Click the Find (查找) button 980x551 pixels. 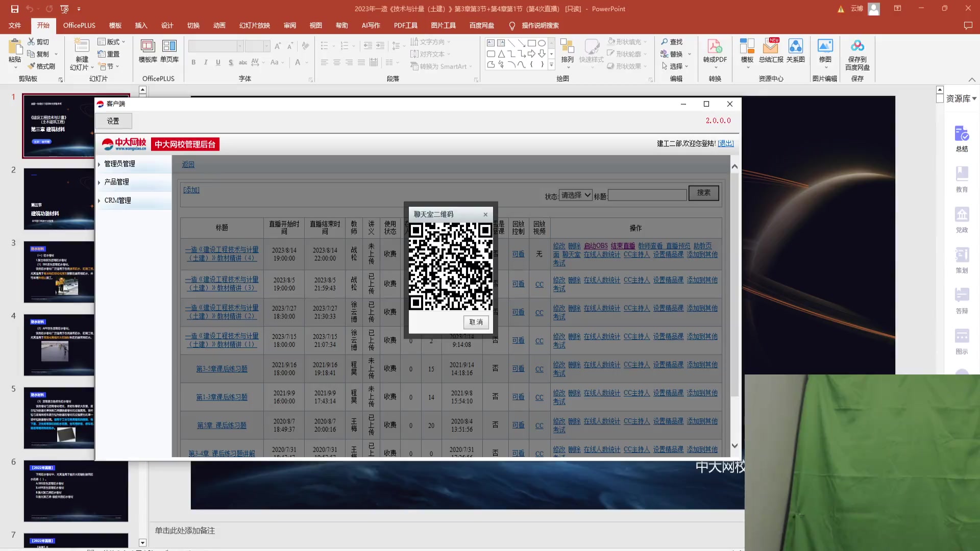[x=672, y=42]
